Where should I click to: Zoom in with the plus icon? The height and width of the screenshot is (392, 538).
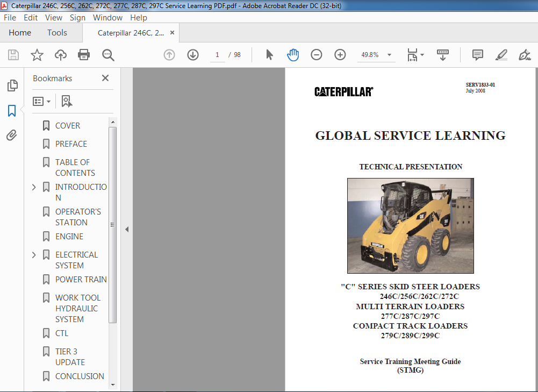coord(340,55)
